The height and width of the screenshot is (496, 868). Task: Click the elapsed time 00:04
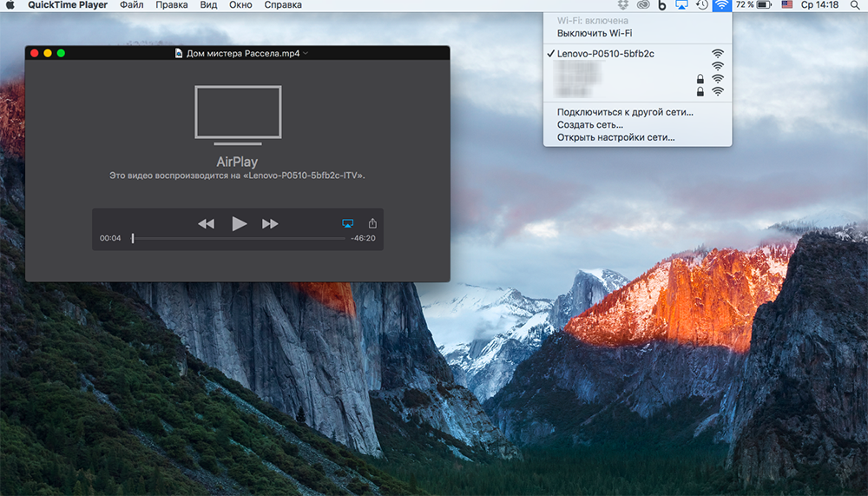pos(110,238)
